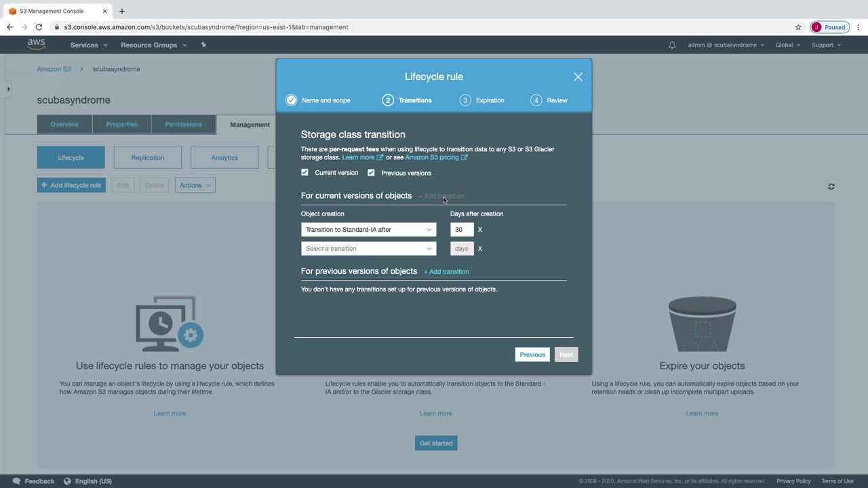Open the Replication sub-tab
The width and height of the screenshot is (868, 488).
click(148, 157)
